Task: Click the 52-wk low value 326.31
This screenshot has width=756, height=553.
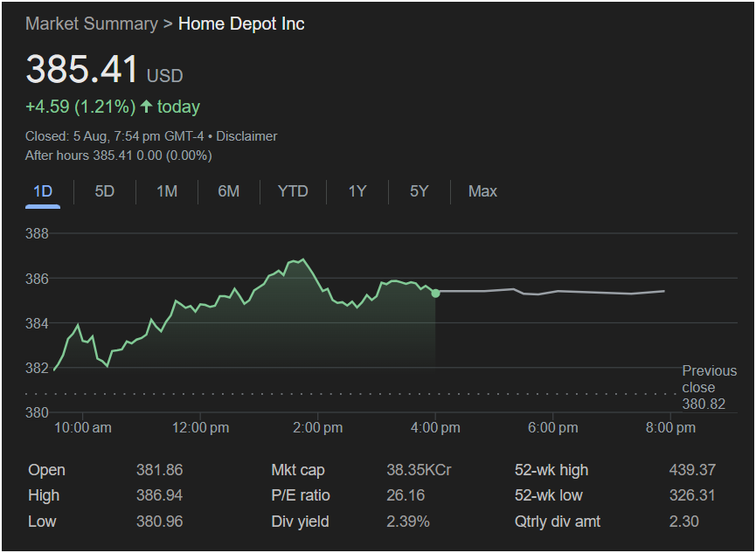Action: point(692,495)
